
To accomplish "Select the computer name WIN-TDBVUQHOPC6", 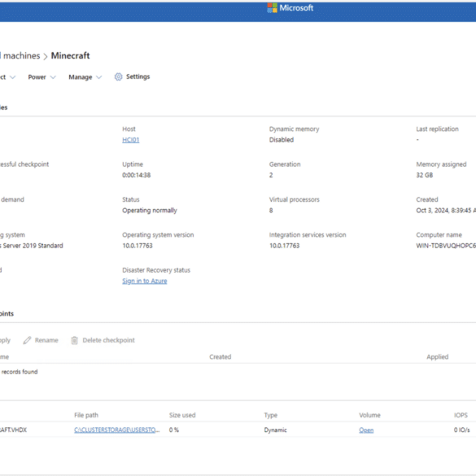I will pyautogui.click(x=446, y=246).
